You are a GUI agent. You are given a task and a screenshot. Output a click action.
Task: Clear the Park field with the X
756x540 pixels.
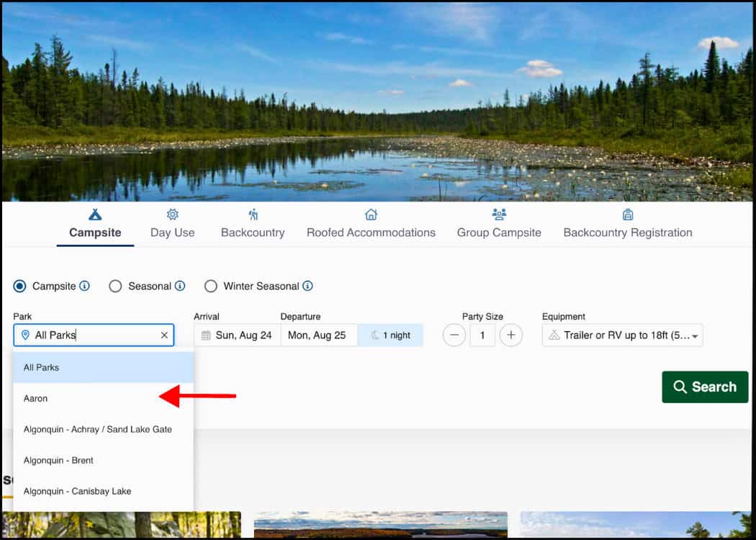click(164, 335)
